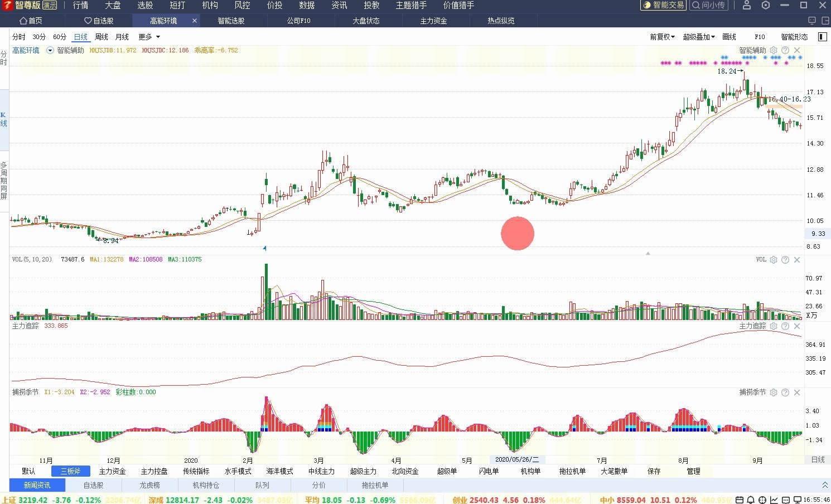Expand the bottom news panel with double chevron
Image resolution: width=831 pixels, height=504 pixels.
coord(825,485)
